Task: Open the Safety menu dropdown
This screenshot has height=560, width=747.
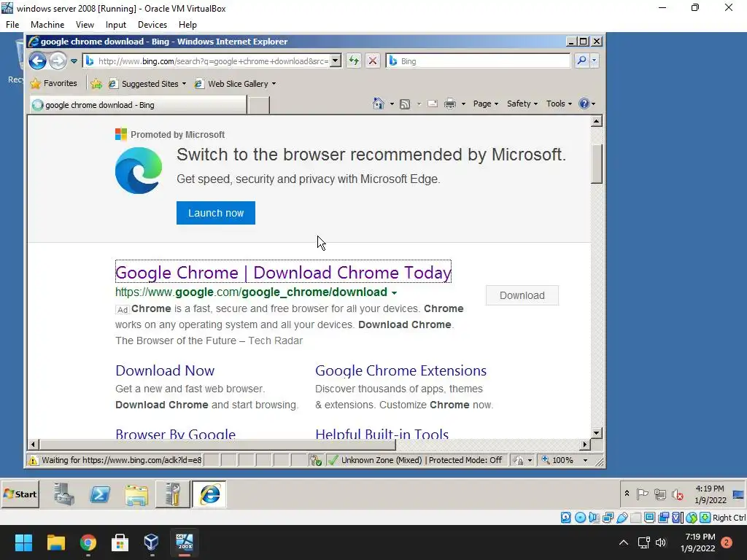Action: tap(522, 104)
